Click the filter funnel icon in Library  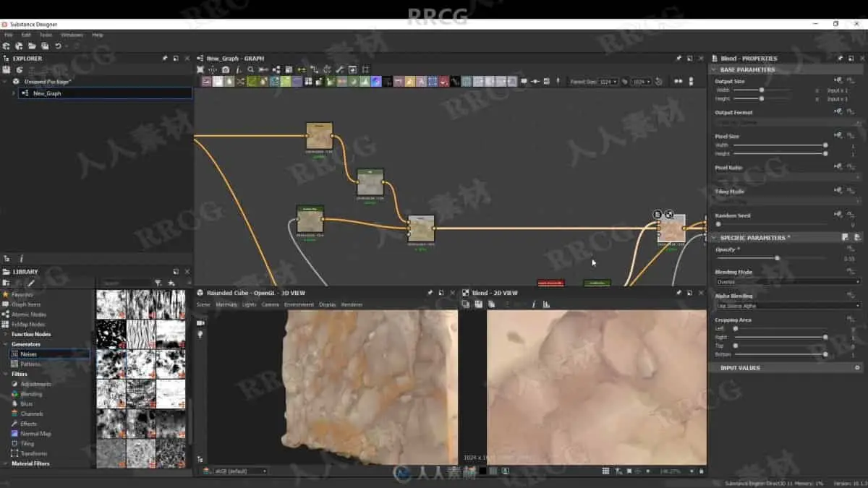click(x=158, y=283)
